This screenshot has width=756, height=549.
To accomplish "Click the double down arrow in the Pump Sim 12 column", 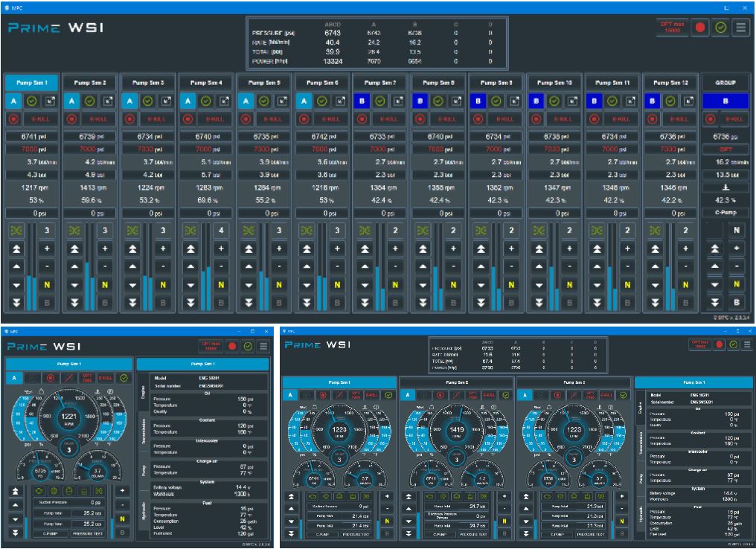I will [656, 303].
